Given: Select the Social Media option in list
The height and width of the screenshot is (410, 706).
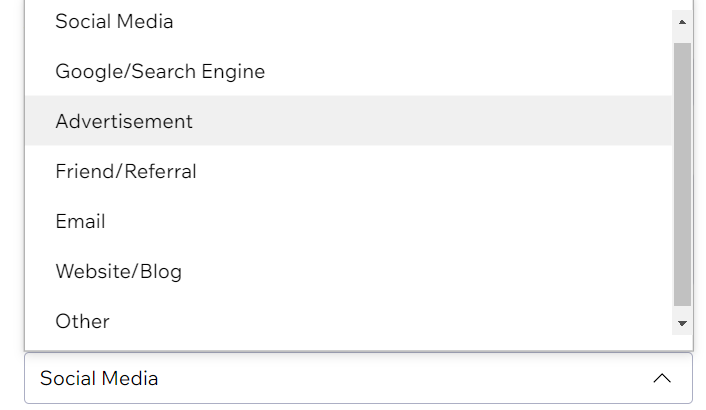Looking at the screenshot, I should (x=114, y=21).
